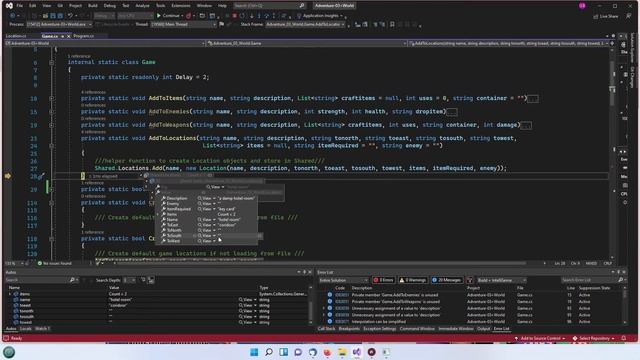Viewport: 640px width, 360px height.
Task: Click Select Repository in the status bar
Action: tap(594, 338)
